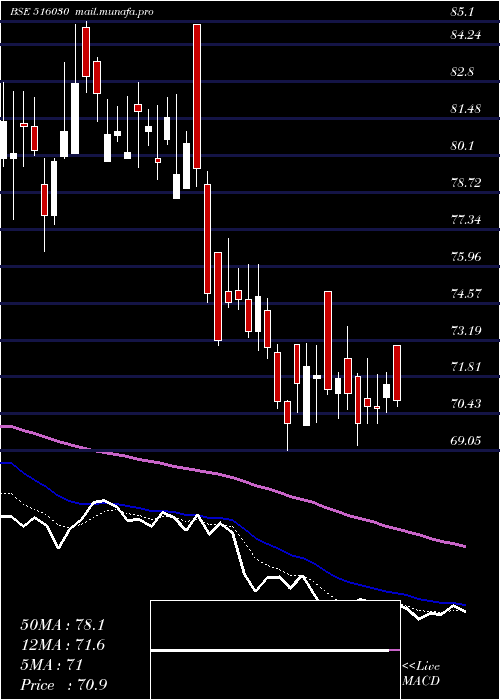Select the 69.05 price level
Viewport: 500px width, 700px height.
[466, 441]
